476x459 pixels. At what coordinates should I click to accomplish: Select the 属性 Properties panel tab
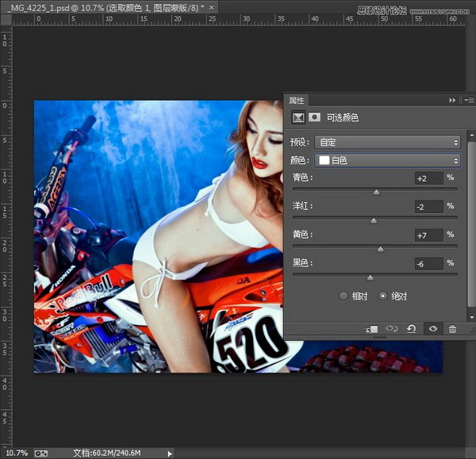[x=297, y=101]
